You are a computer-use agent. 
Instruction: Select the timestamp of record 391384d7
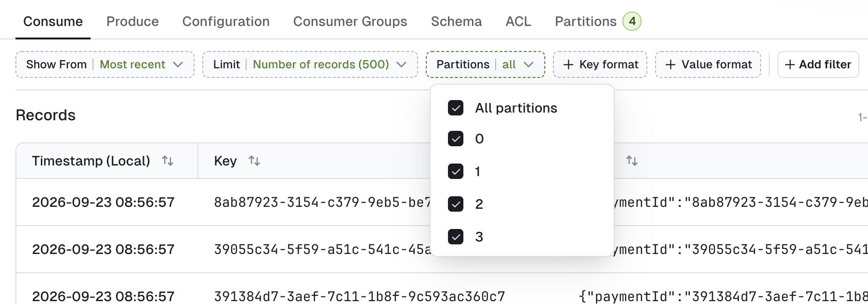[x=103, y=296]
